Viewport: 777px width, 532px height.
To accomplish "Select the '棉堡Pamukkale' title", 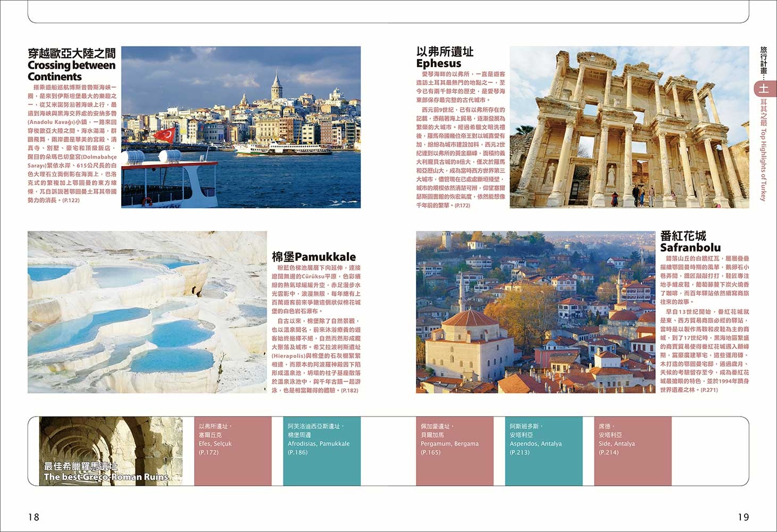I will (x=314, y=256).
